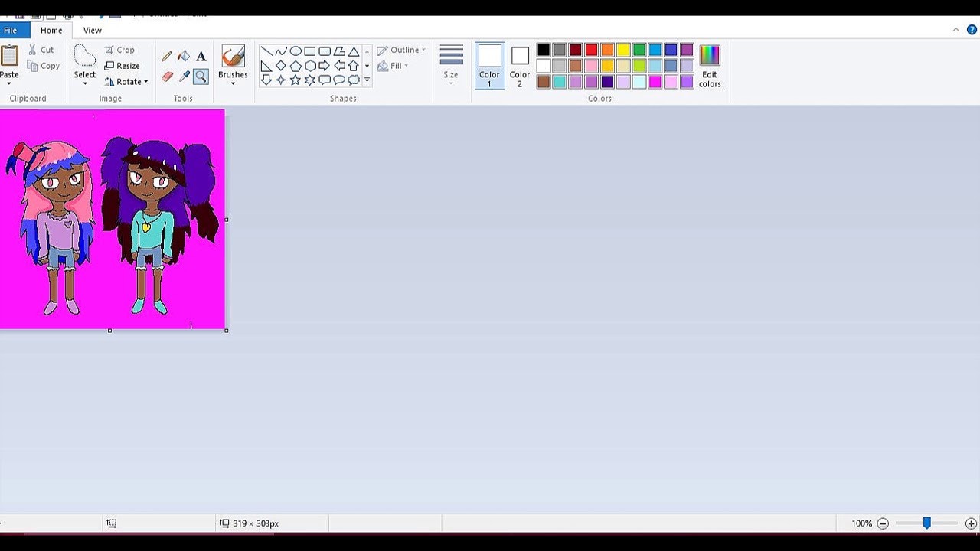Pick the magenta custom color swatch
The height and width of the screenshot is (551, 980).
655,82
